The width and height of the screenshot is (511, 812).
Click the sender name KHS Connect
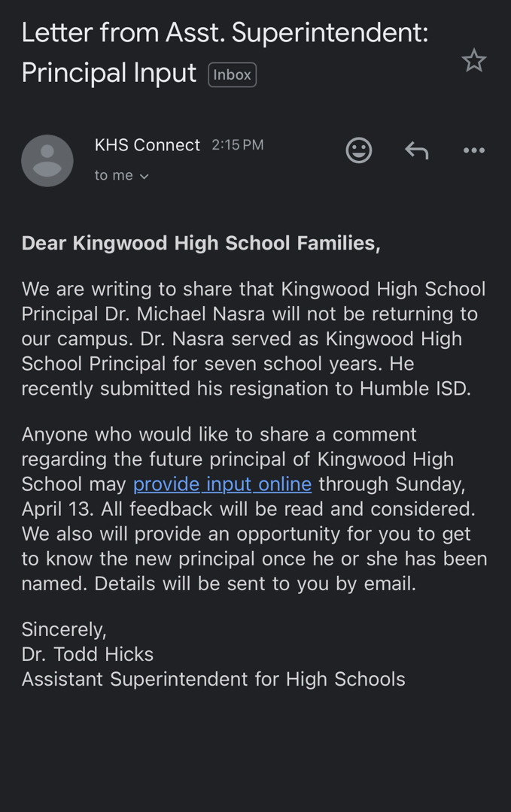pyautogui.click(x=148, y=144)
